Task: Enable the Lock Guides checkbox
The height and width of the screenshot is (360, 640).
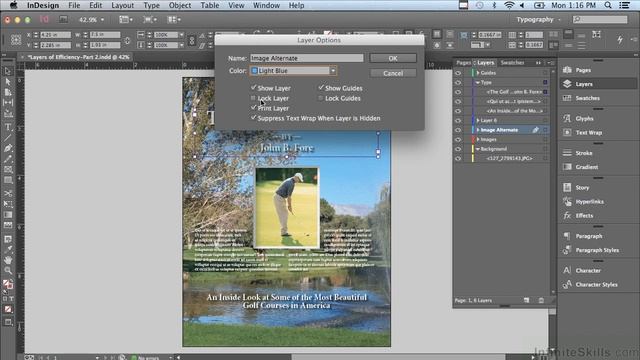Action: tap(321, 98)
